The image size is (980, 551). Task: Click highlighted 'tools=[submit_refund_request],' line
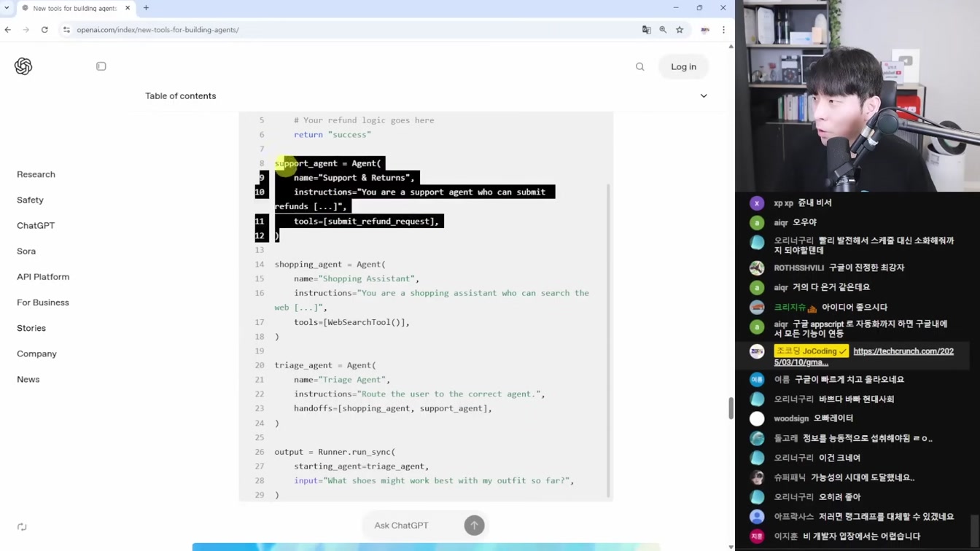point(367,222)
